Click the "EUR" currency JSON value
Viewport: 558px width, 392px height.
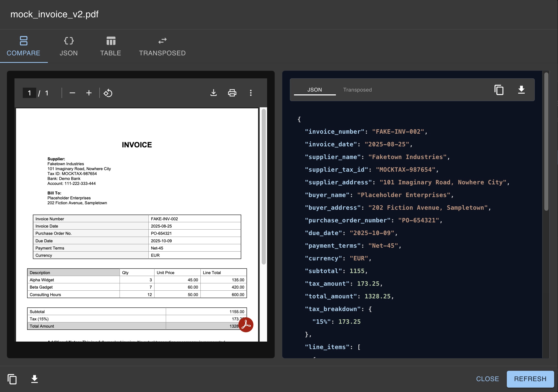(359, 258)
